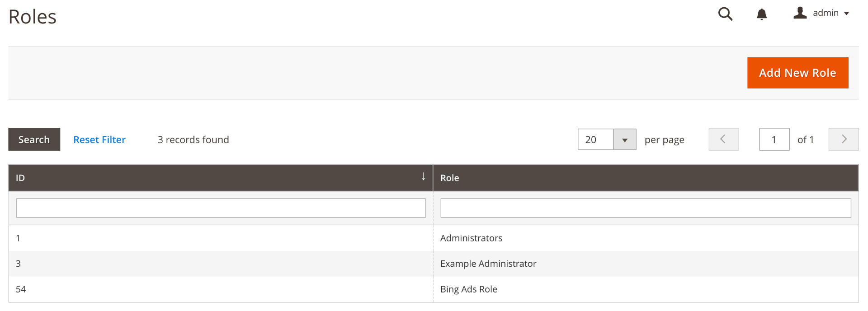Open the search magnifier icon
This screenshot has height=311, width=868.
click(x=725, y=14)
